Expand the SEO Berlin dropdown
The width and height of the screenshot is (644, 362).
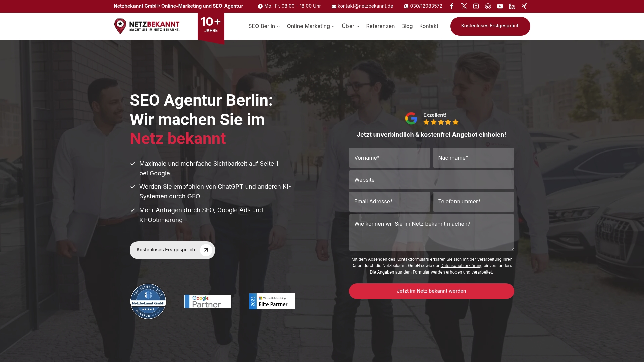264,26
